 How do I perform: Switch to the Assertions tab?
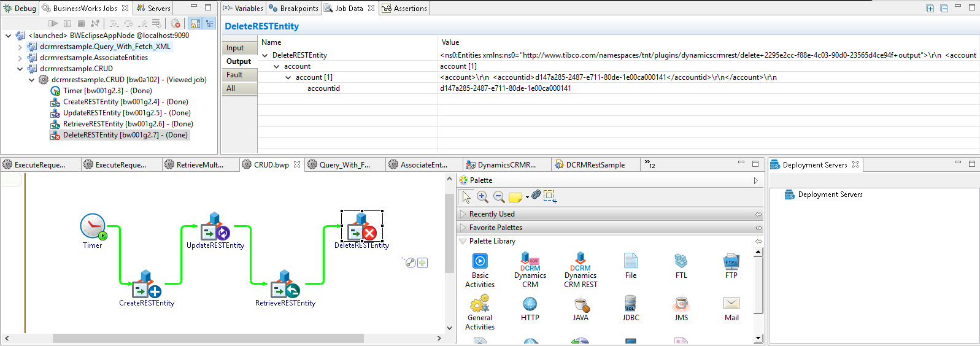click(404, 8)
